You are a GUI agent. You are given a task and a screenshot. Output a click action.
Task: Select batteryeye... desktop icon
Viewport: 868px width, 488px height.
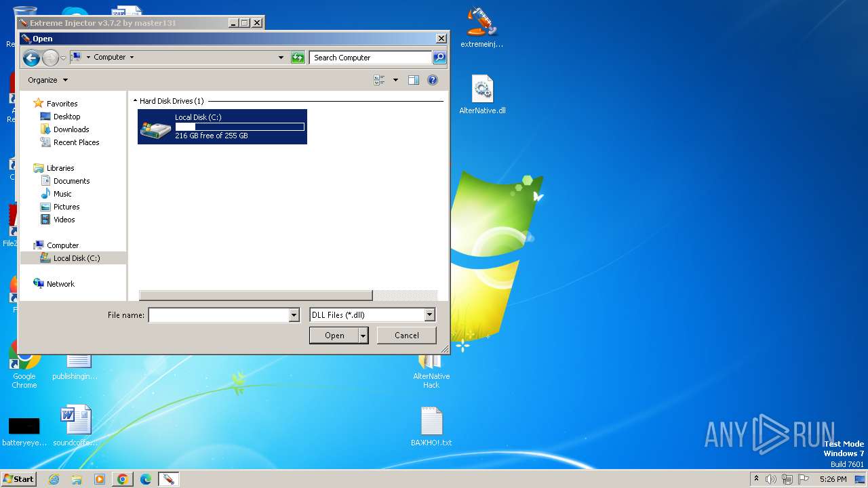pyautogui.click(x=24, y=431)
